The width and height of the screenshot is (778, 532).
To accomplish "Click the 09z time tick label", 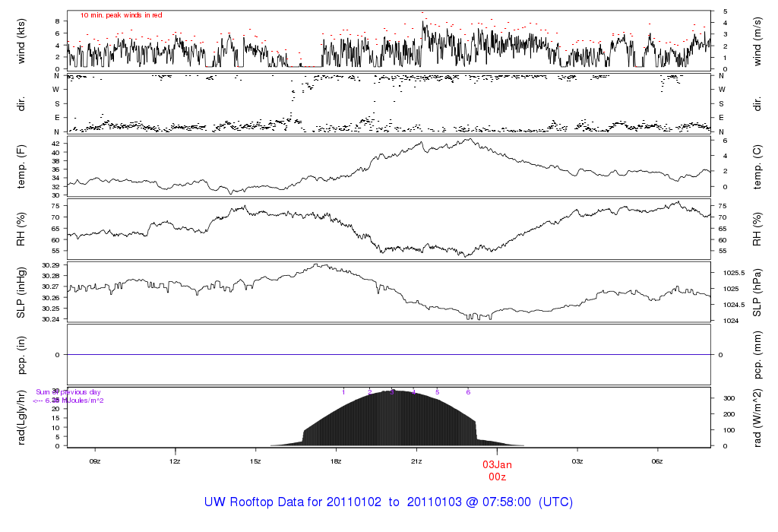I will (95, 461).
